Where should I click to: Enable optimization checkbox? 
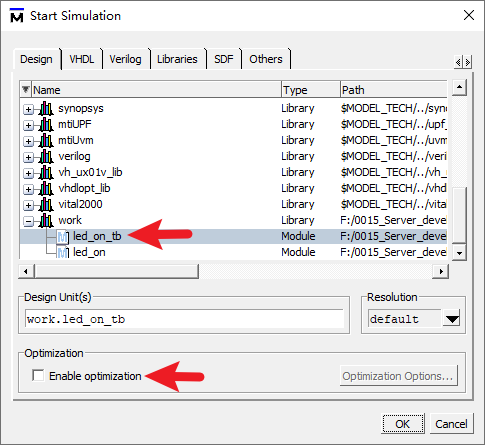38,375
